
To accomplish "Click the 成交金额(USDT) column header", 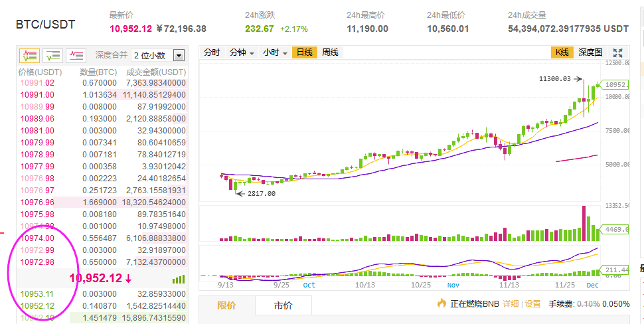I will 156,72.
